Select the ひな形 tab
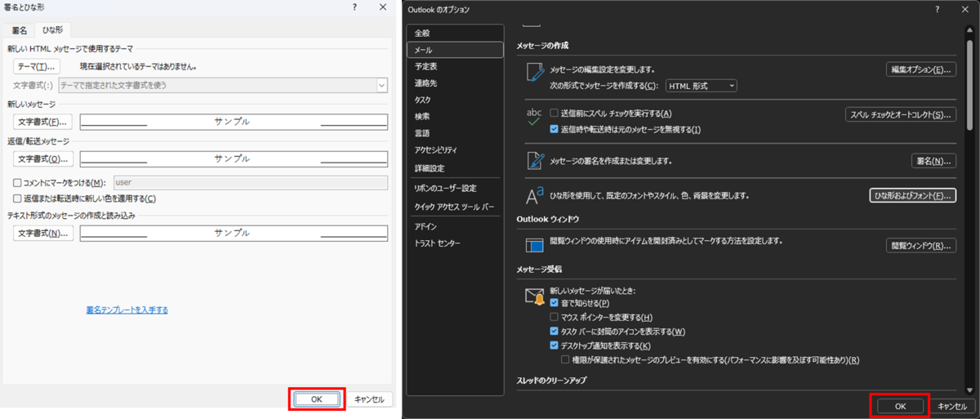 pos(53,29)
